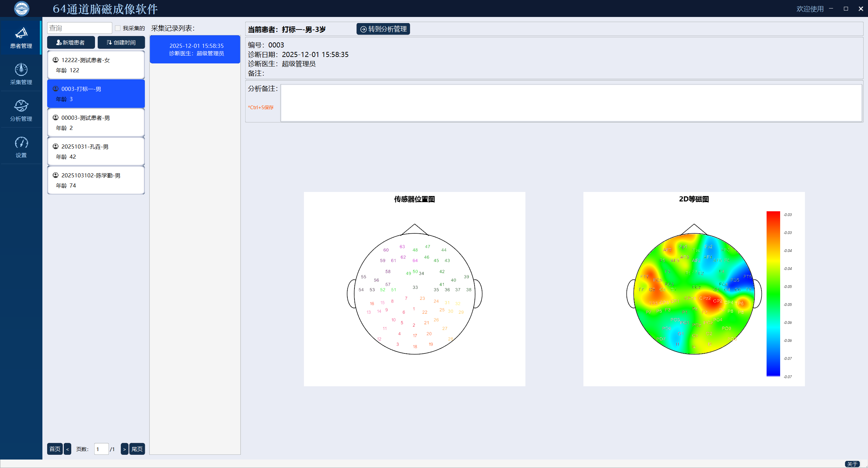Select patient 2025103102-陈学勤-男
The height and width of the screenshot is (468, 868).
(x=96, y=180)
